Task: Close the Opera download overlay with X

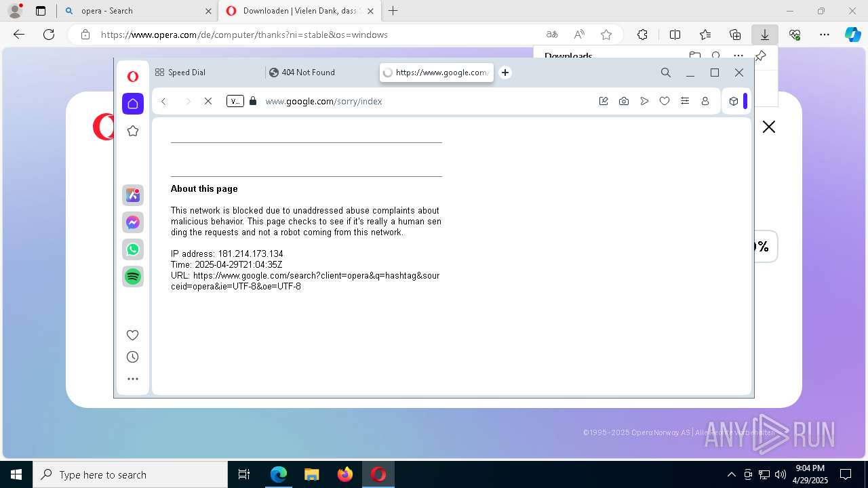Action: coord(769,127)
